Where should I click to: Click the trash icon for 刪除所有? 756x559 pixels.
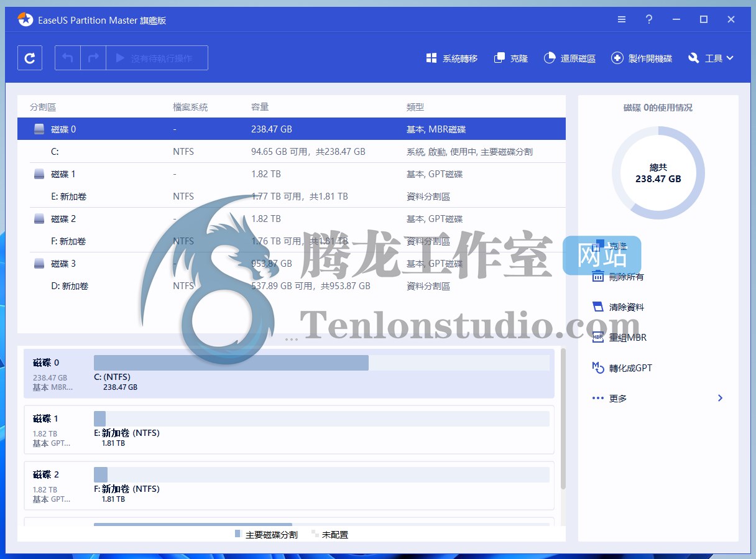[598, 277]
